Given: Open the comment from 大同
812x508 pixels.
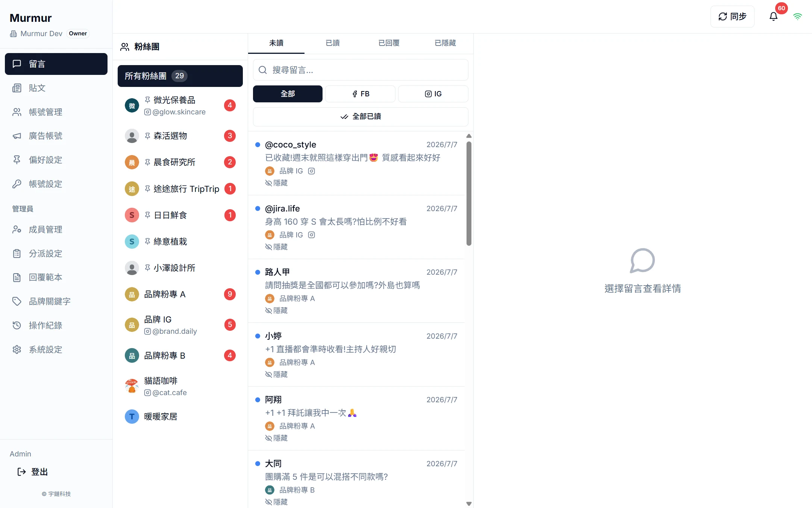Looking at the screenshot, I should pos(356,479).
